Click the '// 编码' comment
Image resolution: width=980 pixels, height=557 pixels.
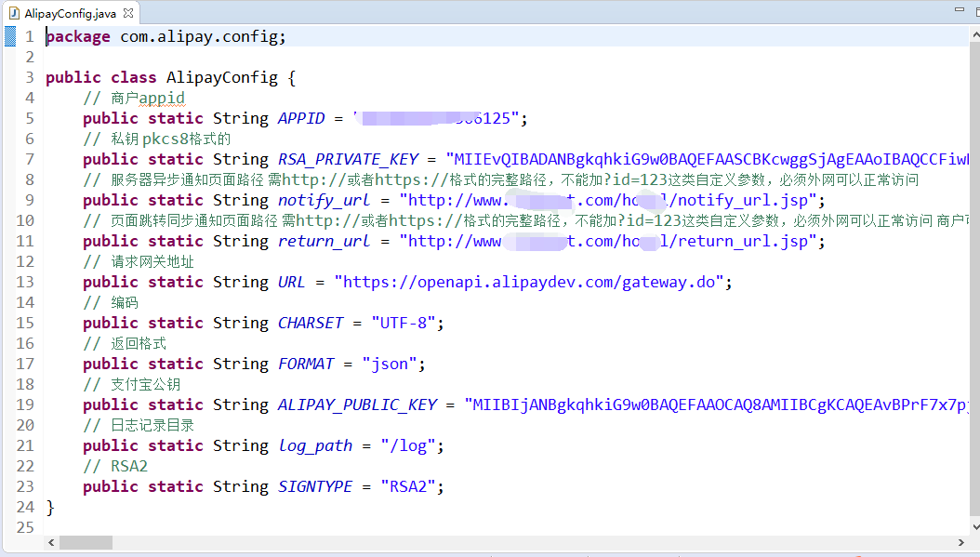(x=111, y=302)
